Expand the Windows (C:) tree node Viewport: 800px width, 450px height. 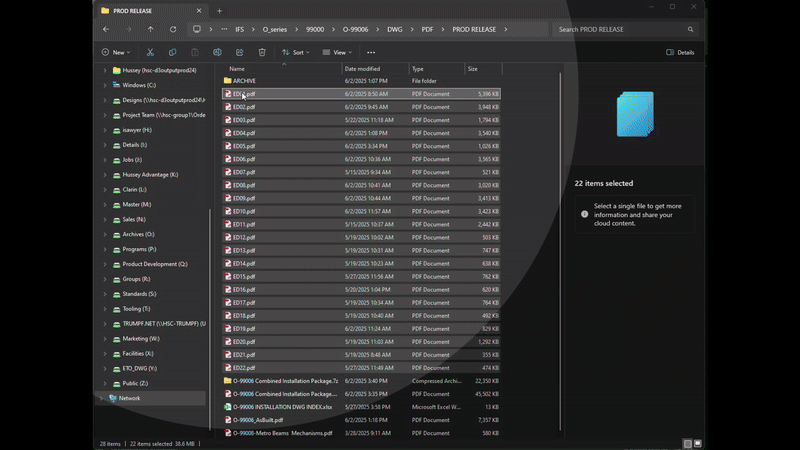tap(105, 85)
